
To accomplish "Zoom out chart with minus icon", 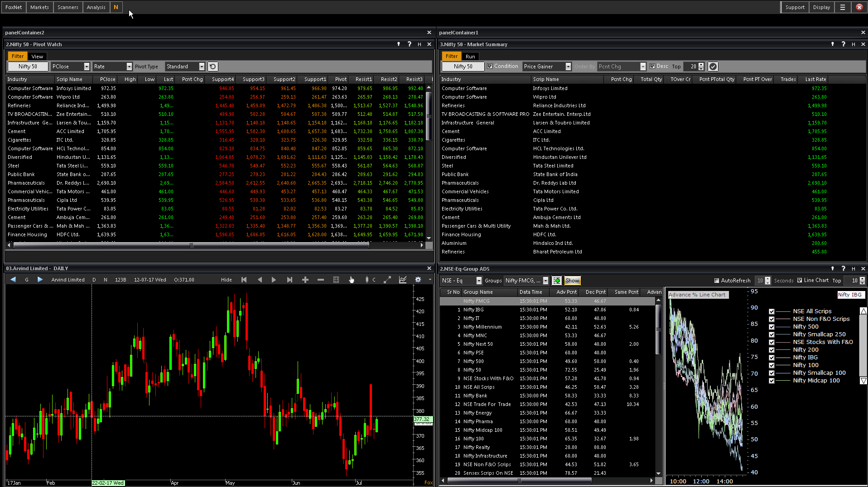I will [x=321, y=280].
